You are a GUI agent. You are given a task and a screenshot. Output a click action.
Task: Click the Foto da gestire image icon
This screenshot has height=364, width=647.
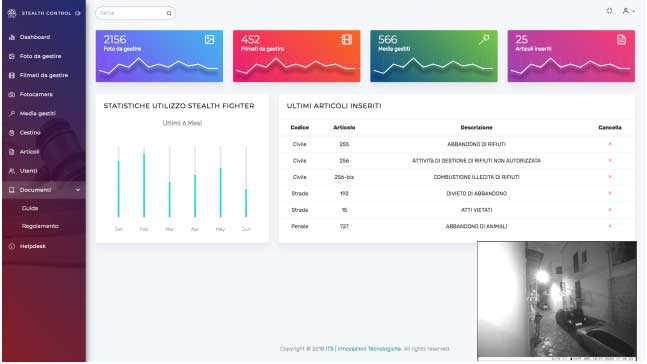[x=209, y=40]
